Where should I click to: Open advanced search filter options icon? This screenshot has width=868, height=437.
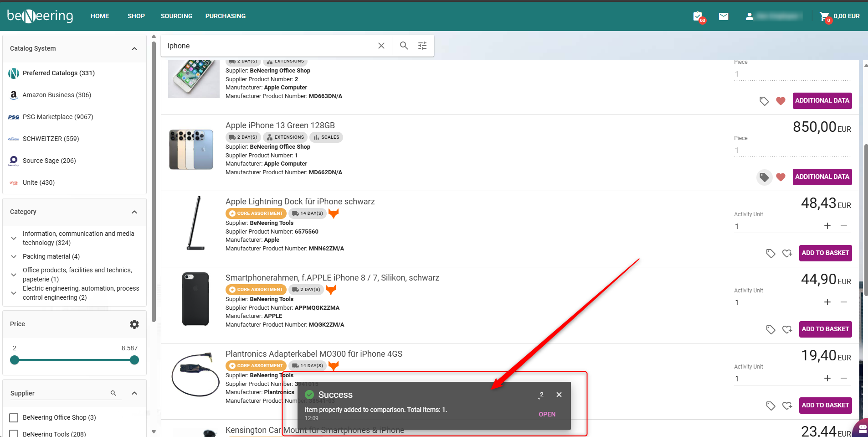[422, 46]
